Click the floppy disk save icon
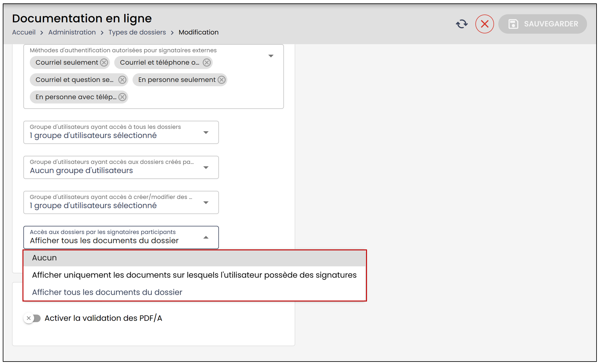Viewport: 599px width, 364px height. 513,24
